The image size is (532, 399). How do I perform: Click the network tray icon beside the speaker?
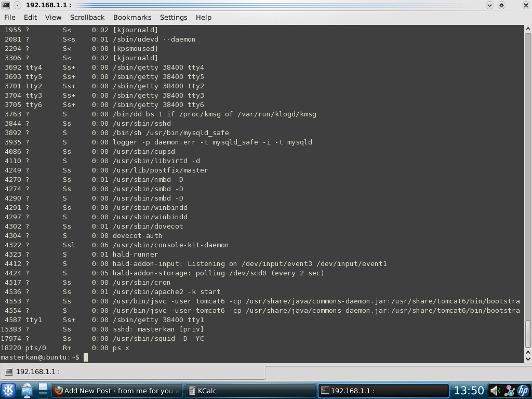(x=509, y=391)
